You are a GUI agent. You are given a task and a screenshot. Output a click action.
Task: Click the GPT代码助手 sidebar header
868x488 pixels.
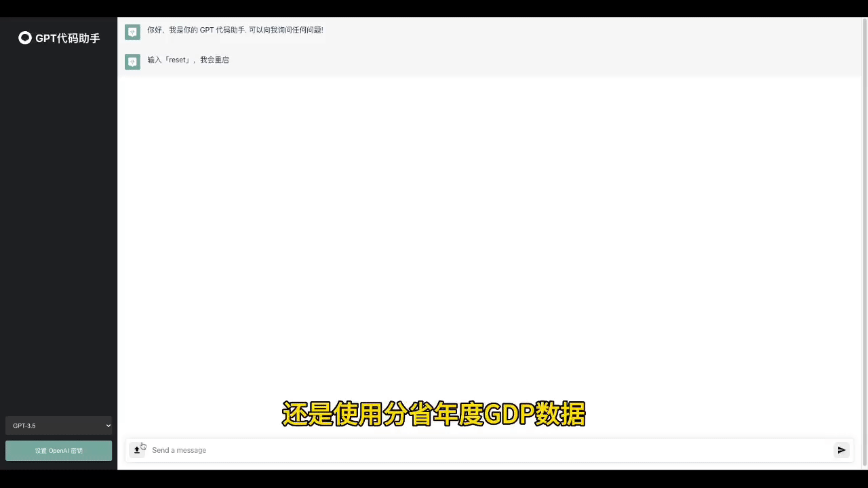pyautogui.click(x=58, y=38)
